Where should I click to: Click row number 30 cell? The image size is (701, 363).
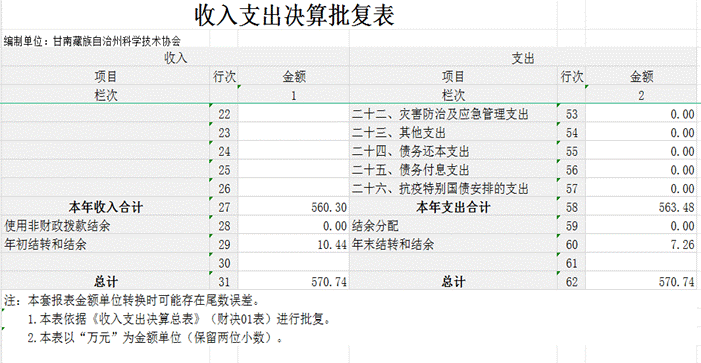(x=224, y=263)
